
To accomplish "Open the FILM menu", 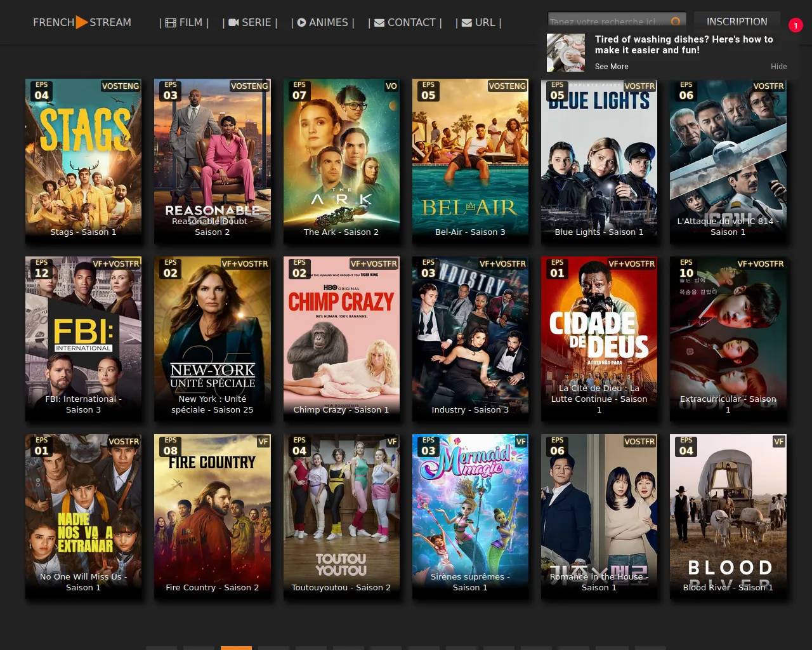I will coord(183,22).
